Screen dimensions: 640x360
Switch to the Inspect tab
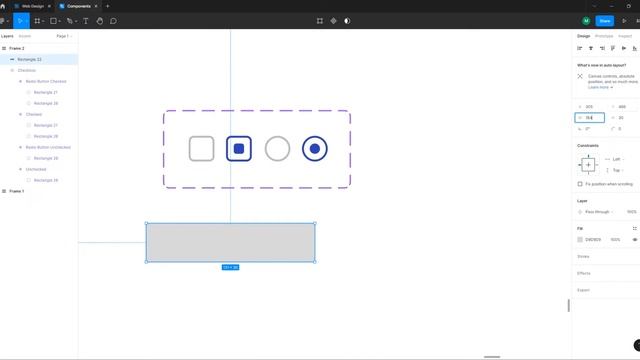624,36
